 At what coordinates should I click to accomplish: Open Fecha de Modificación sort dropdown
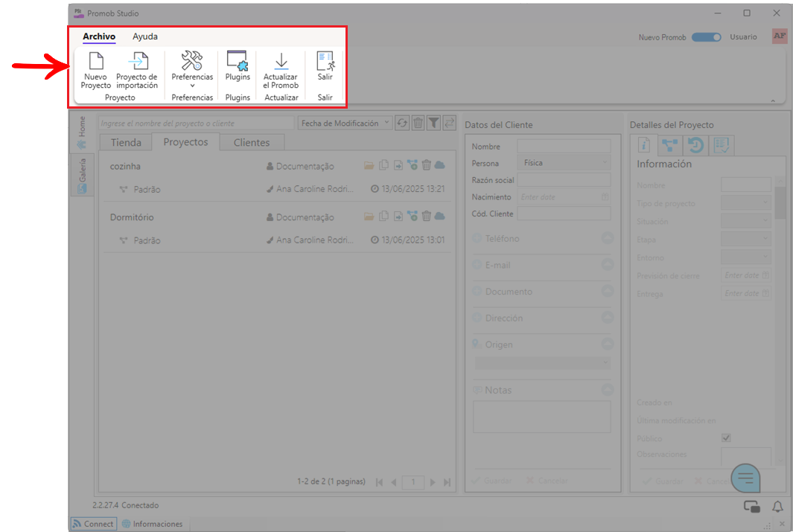[x=345, y=123]
